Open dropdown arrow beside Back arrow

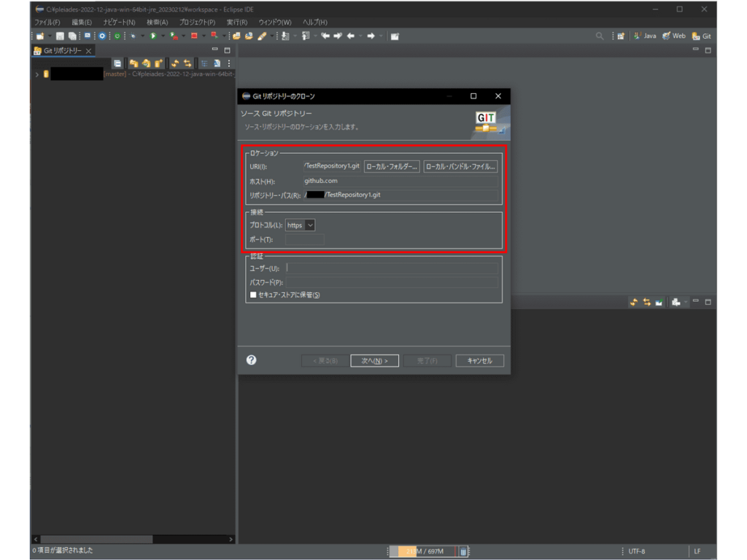pyautogui.click(x=360, y=36)
